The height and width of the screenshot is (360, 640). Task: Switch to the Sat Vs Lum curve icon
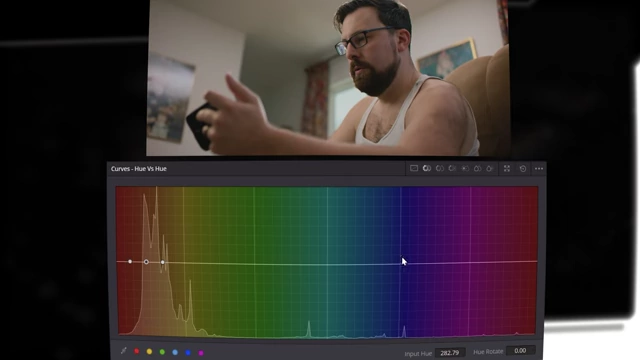pos(490,168)
